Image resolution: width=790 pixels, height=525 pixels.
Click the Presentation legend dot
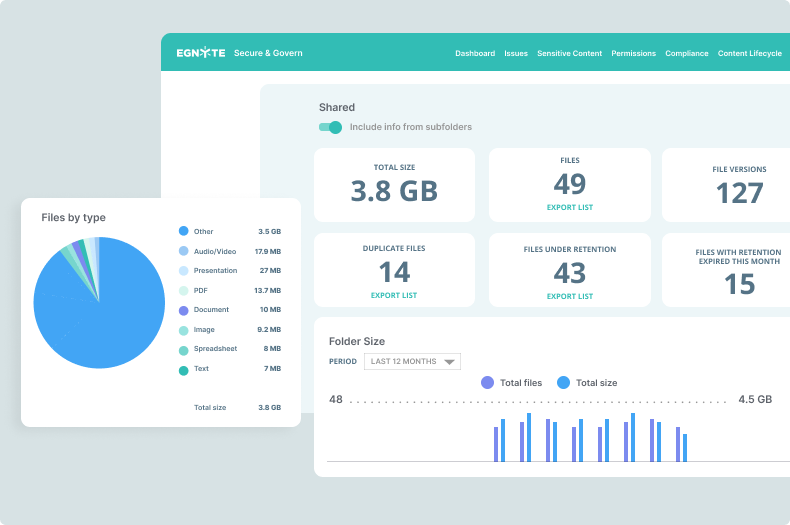point(183,271)
